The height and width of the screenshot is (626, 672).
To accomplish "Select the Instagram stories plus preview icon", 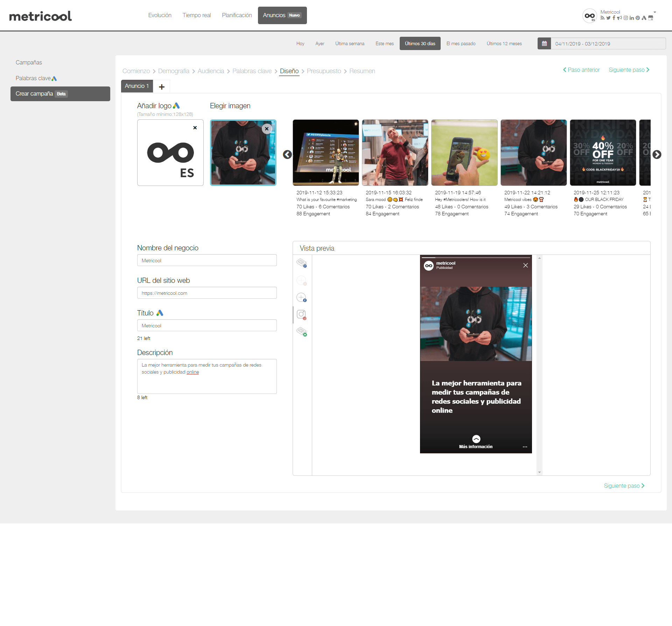I will click(302, 280).
